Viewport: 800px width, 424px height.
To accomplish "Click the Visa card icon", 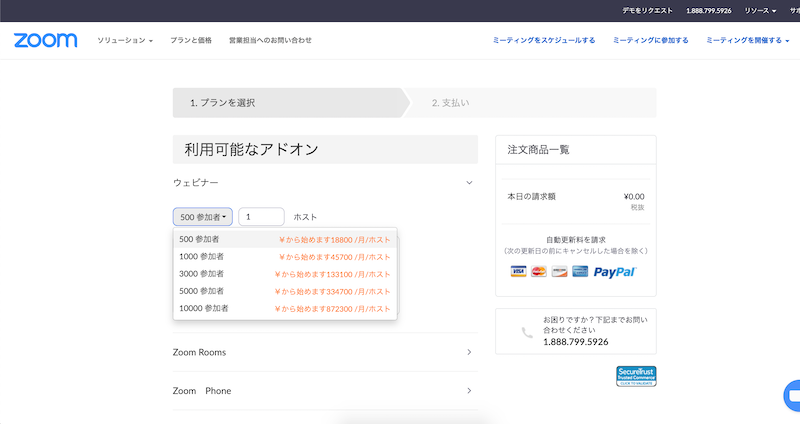I will 518,272.
